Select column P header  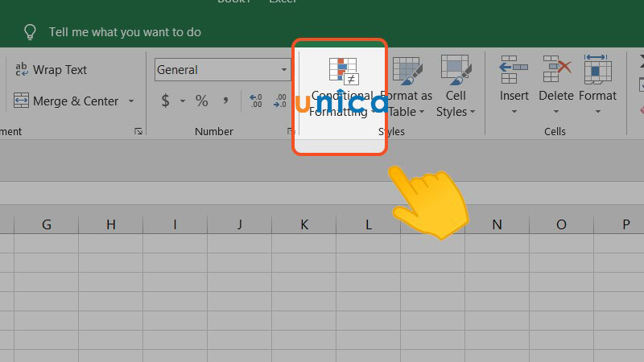coord(619,224)
